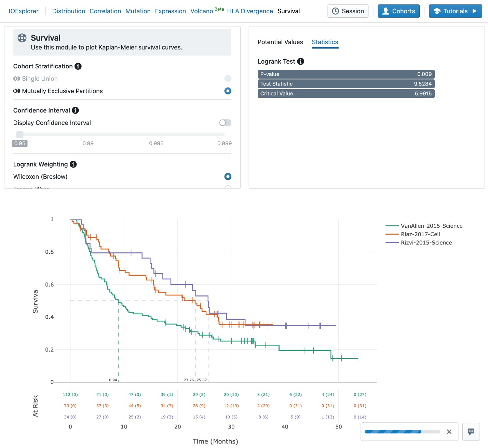This screenshot has height=448, width=488.
Task: Expand the Tutorials dropdown
Action: click(455, 11)
